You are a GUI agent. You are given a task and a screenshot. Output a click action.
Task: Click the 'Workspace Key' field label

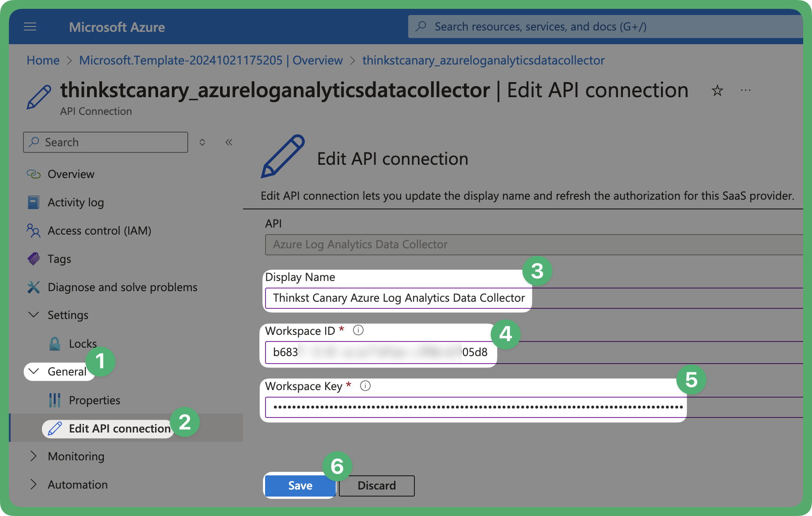(304, 386)
